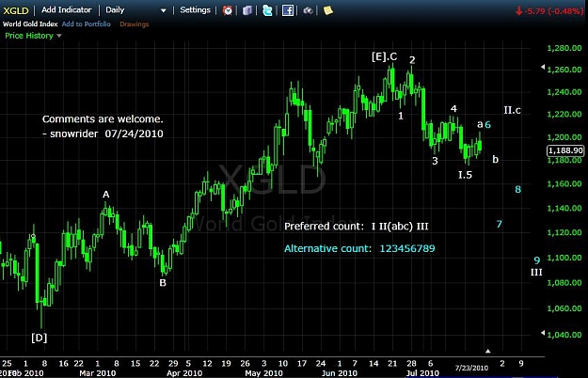This screenshot has height=378, width=588.
Task: Click the Add to Portfolio link
Action: pos(87,24)
